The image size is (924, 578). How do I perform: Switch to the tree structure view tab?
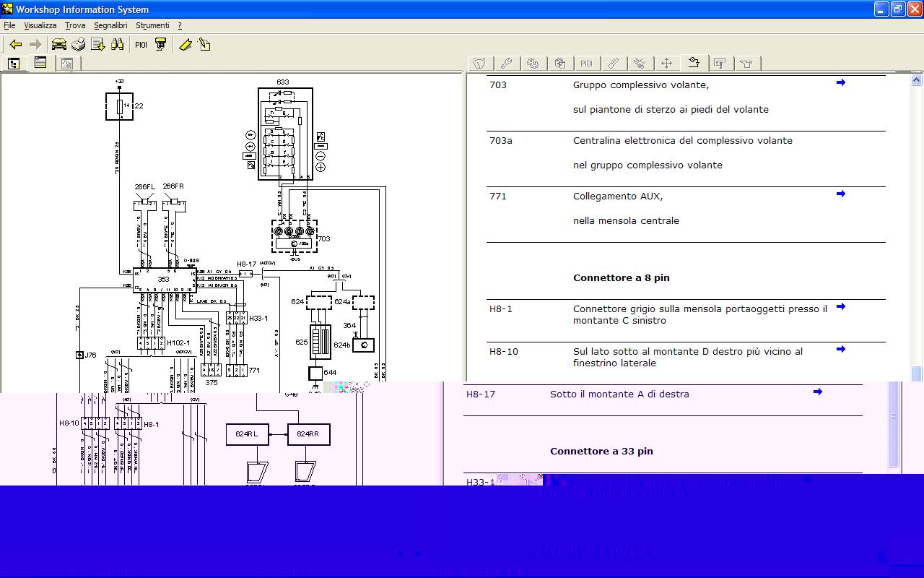tap(14, 64)
